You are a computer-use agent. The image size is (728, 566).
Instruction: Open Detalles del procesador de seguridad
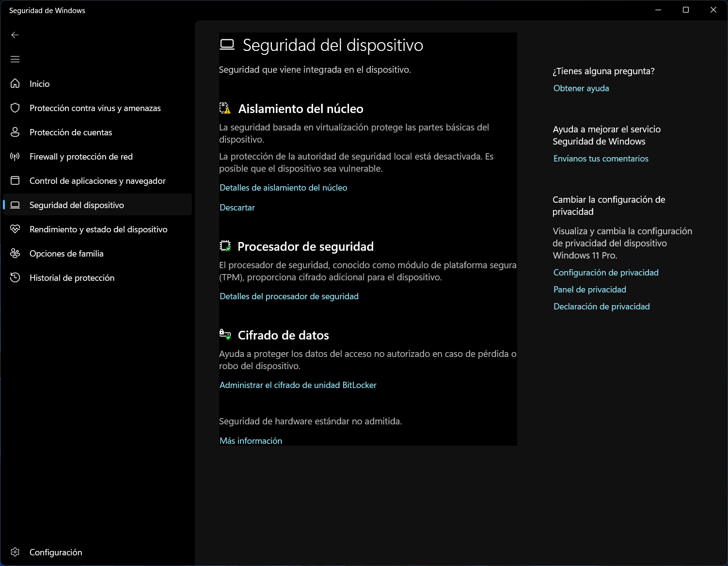(289, 296)
